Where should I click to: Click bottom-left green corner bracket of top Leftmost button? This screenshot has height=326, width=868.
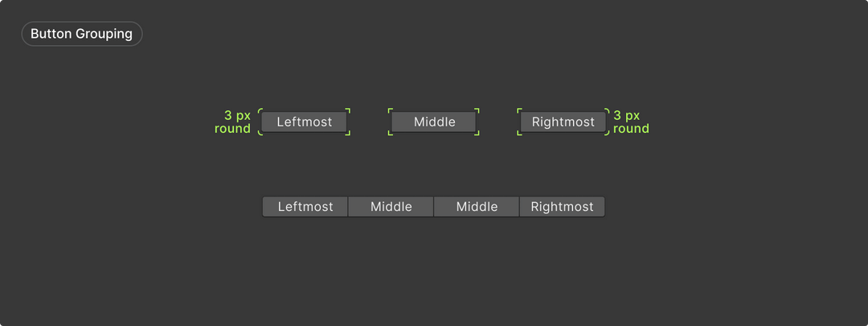click(260, 134)
